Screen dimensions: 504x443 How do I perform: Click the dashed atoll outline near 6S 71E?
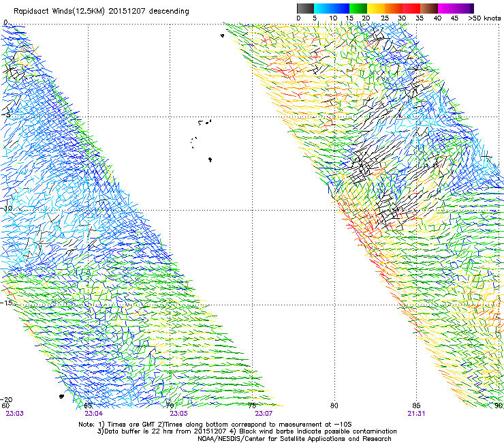pyautogui.click(x=193, y=142)
